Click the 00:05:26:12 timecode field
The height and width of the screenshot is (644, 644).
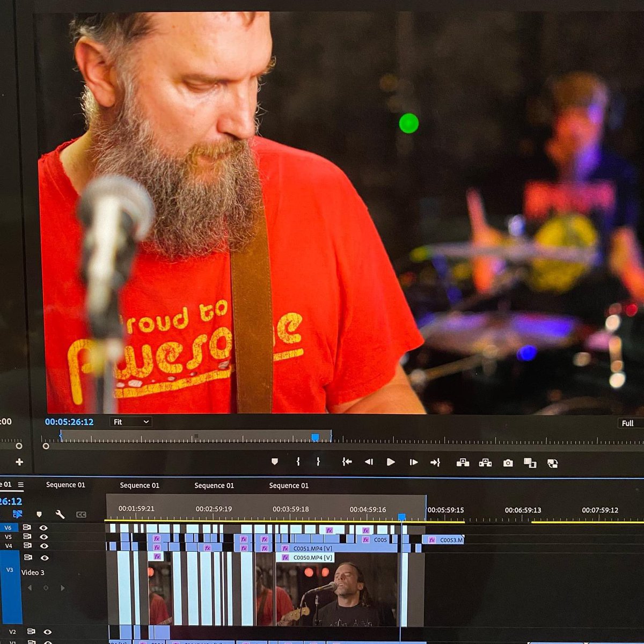point(69,422)
